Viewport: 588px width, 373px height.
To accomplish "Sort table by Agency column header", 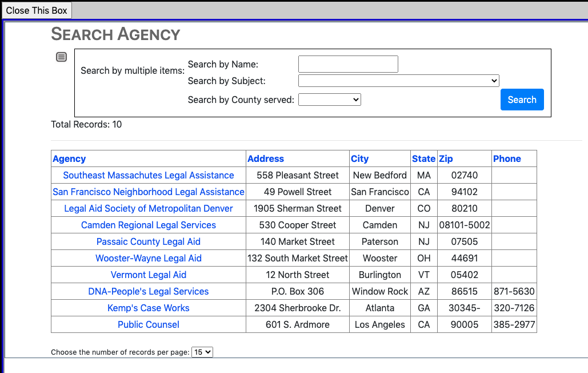I will click(69, 158).
